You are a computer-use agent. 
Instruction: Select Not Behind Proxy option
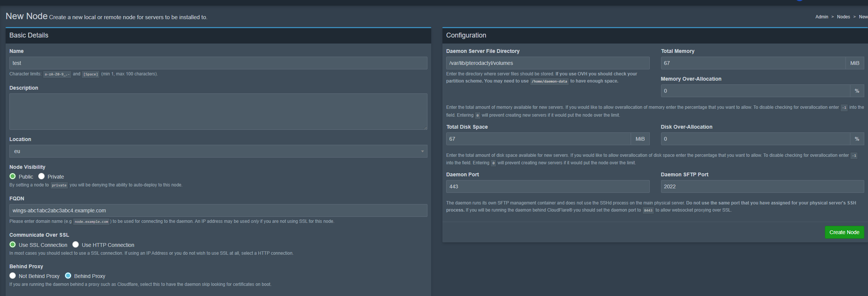pos(13,276)
